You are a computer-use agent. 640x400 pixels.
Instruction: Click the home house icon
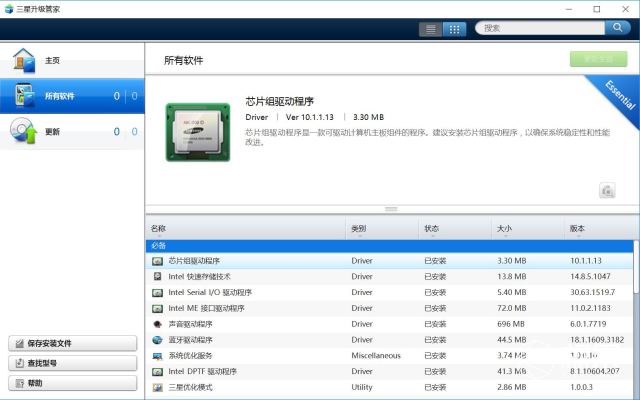click(24, 60)
